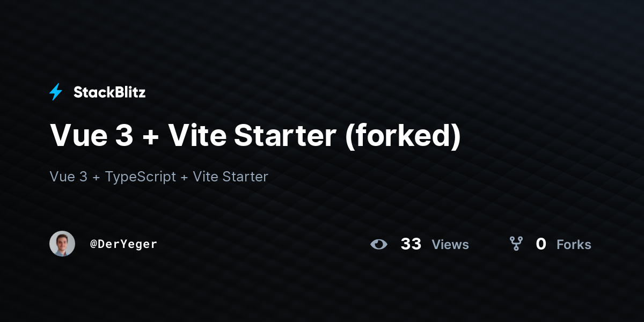Click the views eye icon
Viewport: 644px width, 322px height.
378,244
